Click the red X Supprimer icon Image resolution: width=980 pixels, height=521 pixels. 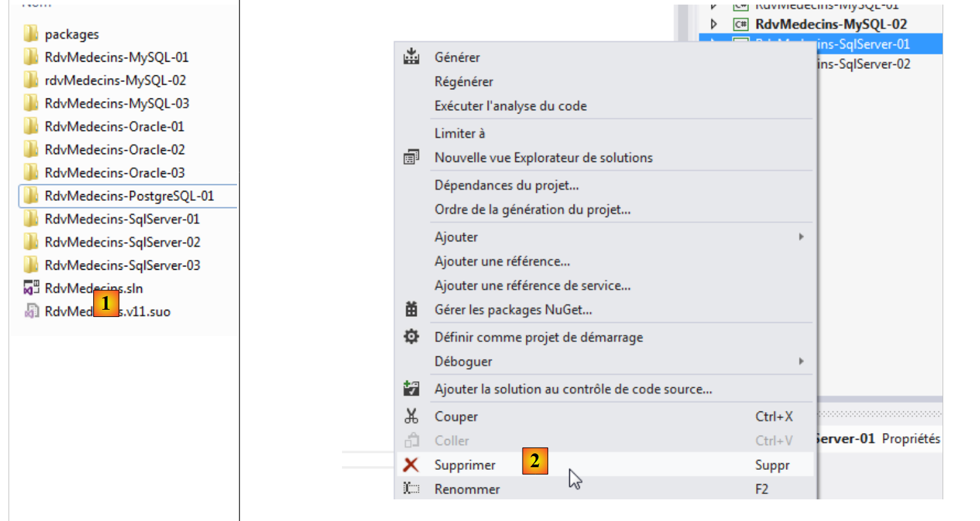pyautogui.click(x=412, y=465)
